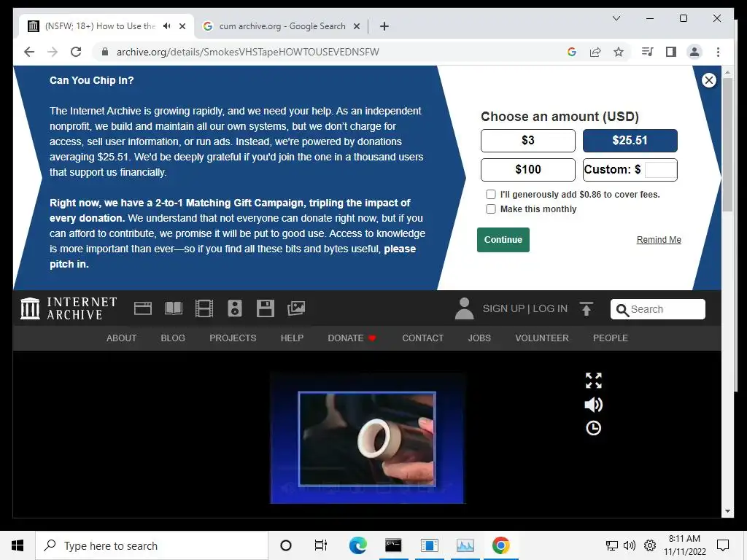747x560 pixels.
Task: Click the share this page icon
Action: coord(595,52)
